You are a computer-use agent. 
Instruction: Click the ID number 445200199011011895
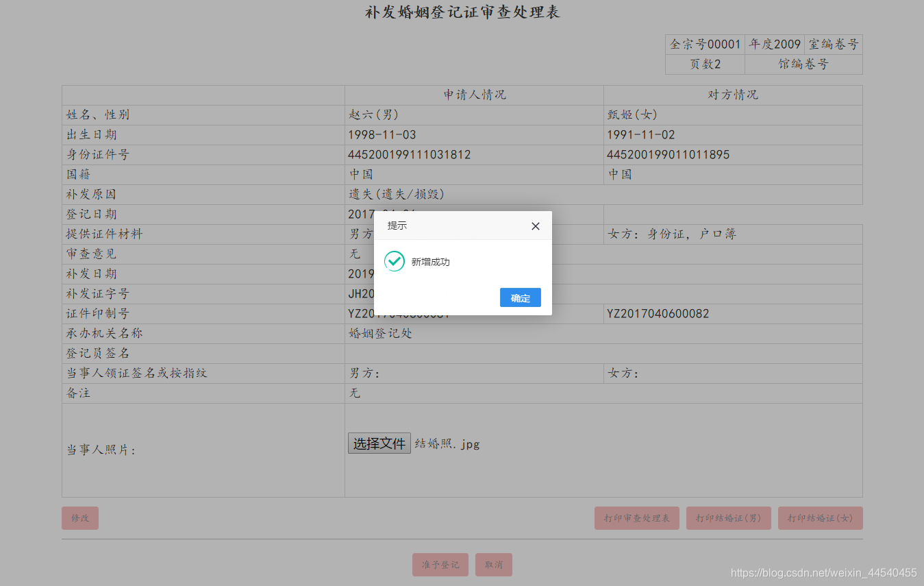coord(669,154)
